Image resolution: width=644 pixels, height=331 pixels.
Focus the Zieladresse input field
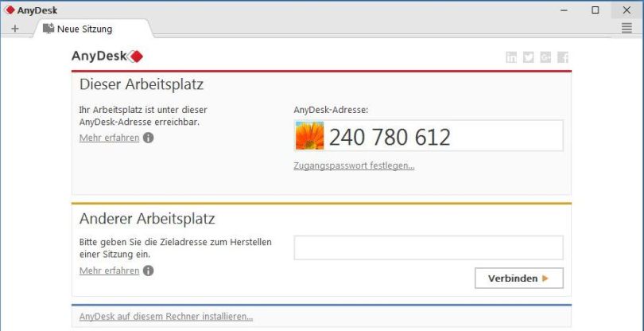(429, 247)
